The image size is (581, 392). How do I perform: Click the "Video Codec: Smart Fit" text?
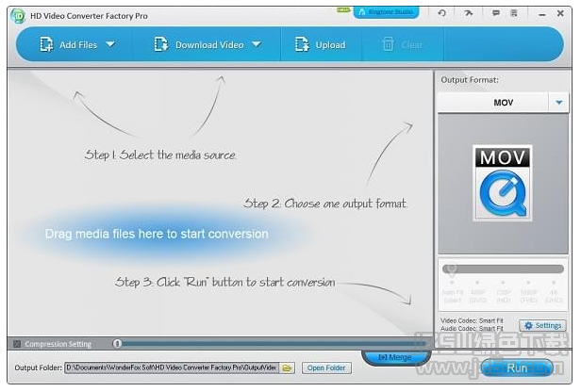pyautogui.click(x=472, y=320)
